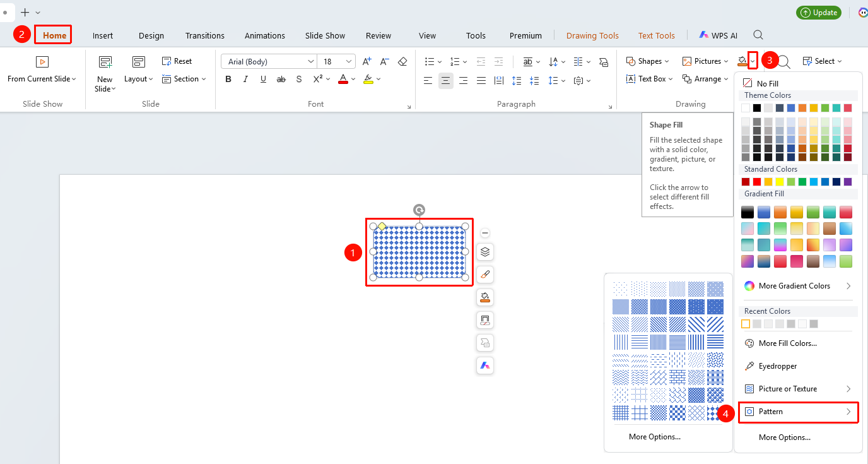This screenshot has width=868, height=464.
Task: Open More Options... in pattern submenu
Action: [x=655, y=437]
